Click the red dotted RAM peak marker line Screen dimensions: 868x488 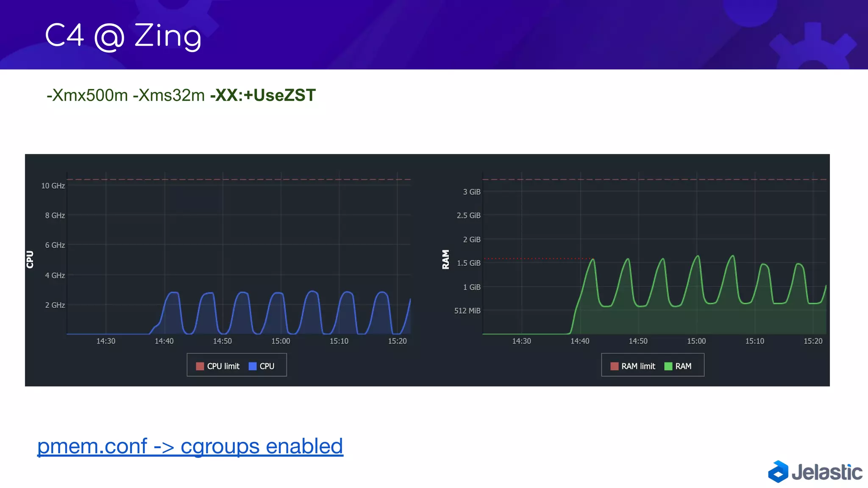(x=538, y=258)
